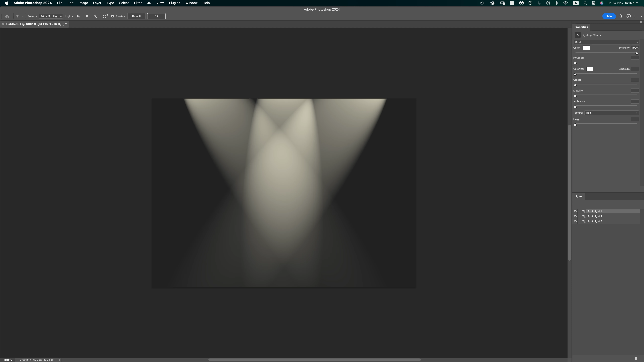This screenshot has width=644, height=362.
Task: Hide Spot Light 3 visibility eye
Action: 575,221
